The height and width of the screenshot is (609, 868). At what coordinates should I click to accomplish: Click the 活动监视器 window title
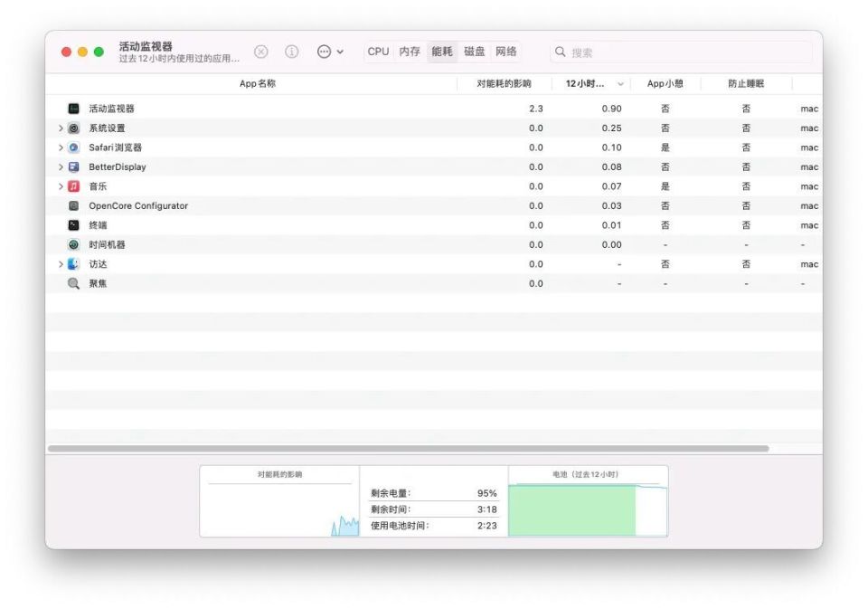146,46
